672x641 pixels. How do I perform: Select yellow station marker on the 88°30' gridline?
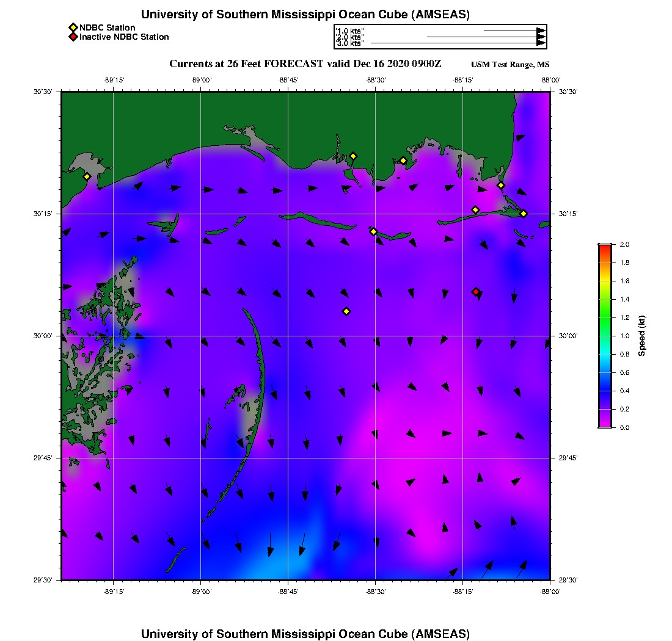click(373, 231)
